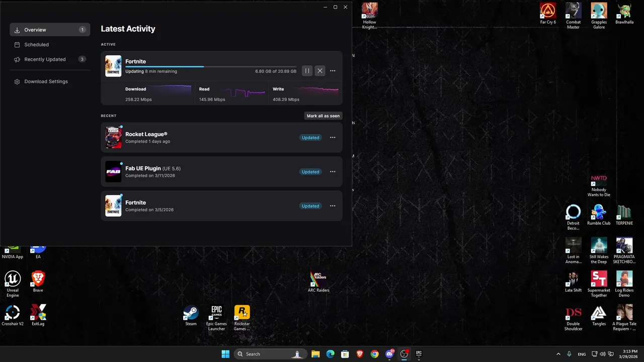The width and height of the screenshot is (644, 362).
Task: Select the Far Cry 6 desktop icon
Action: (x=548, y=14)
